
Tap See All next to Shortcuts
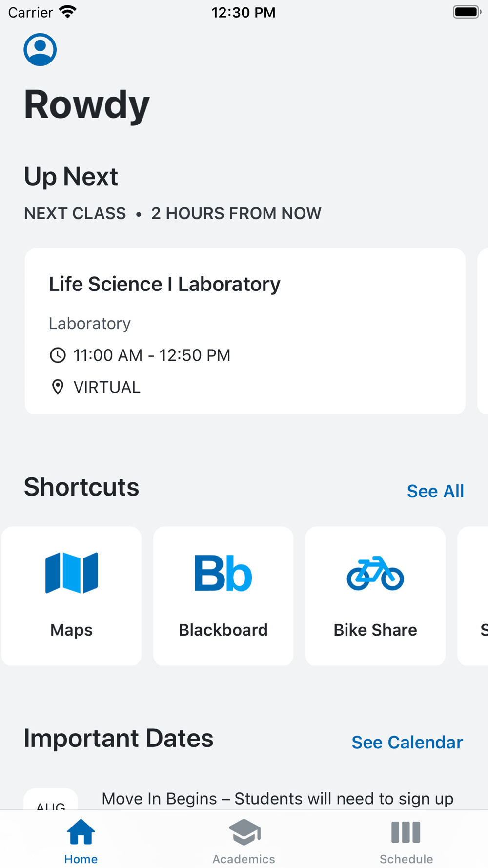coord(435,491)
